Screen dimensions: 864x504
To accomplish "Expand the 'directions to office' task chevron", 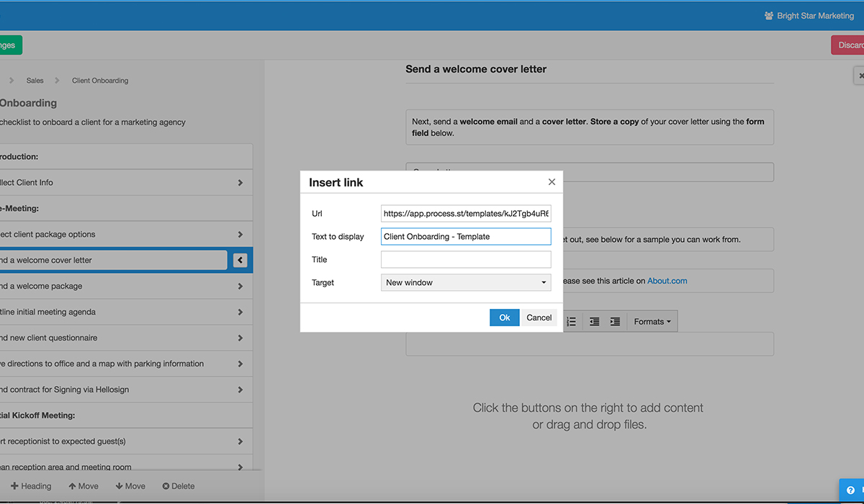I will 240,364.
